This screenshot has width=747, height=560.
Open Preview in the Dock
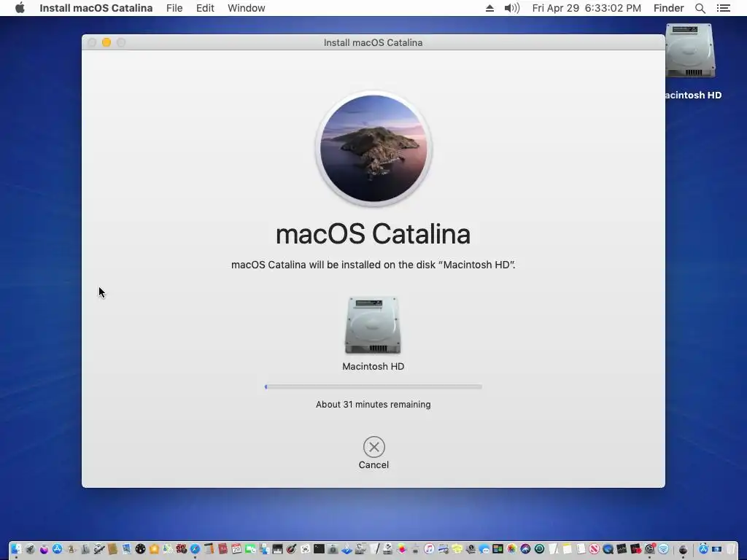[x=126, y=549]
